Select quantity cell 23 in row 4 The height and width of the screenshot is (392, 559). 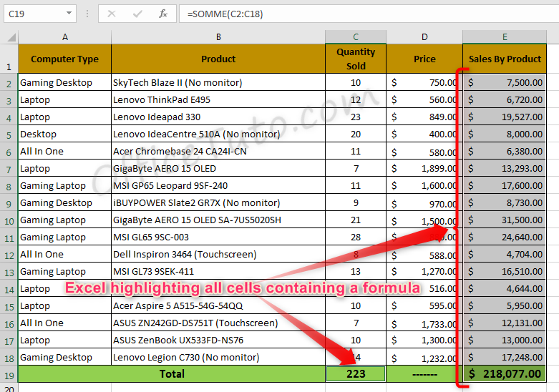356,117
